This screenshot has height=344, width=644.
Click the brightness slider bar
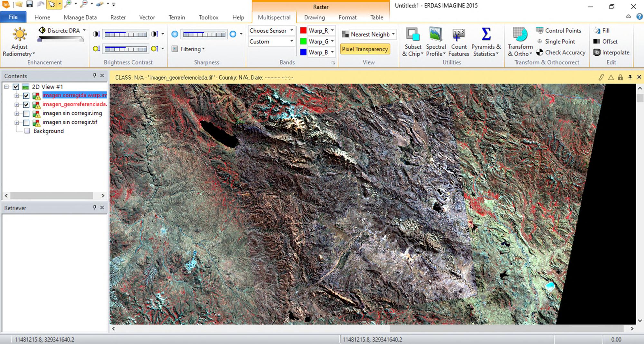(126, 49)
